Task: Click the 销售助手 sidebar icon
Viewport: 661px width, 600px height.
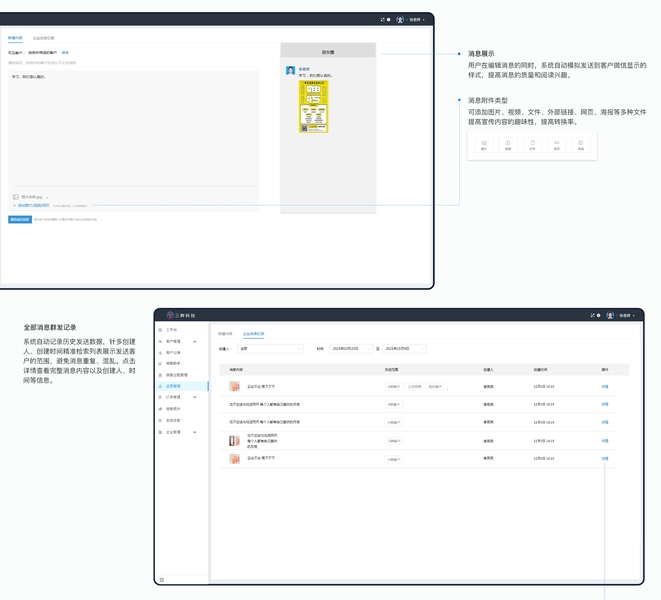Action: 160,363
